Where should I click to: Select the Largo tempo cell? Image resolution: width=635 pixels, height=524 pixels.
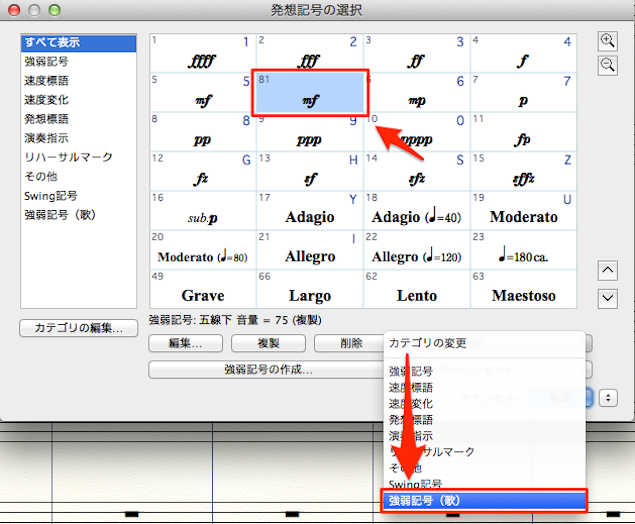coord(310,289)
